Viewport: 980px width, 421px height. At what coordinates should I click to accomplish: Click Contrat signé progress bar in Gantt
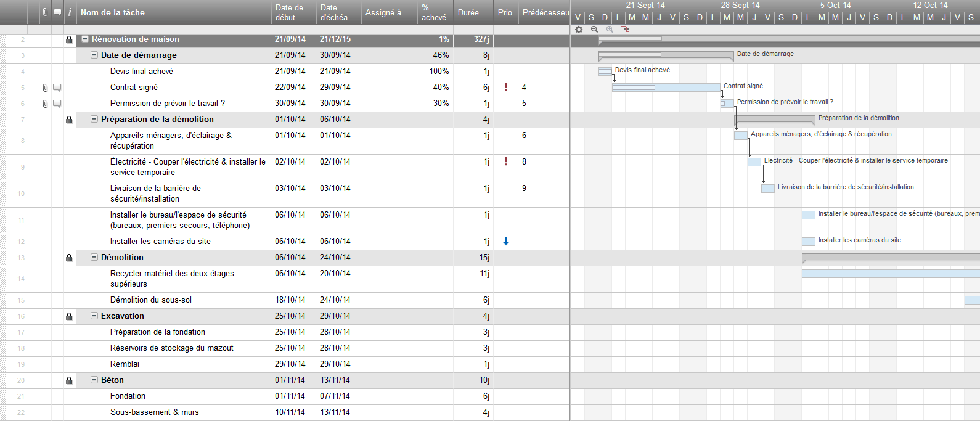pyautogui.click(x=666, y=88)
